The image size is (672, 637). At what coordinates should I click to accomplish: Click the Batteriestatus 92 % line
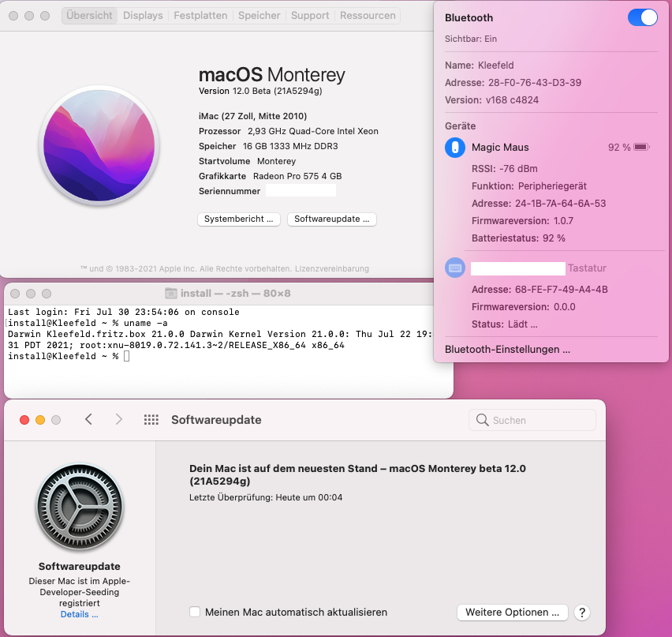point(518,238)
